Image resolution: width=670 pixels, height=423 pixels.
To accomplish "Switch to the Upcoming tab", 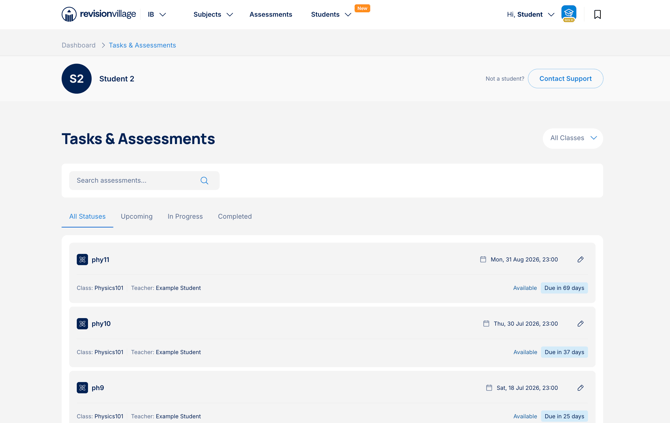I will tap(136, 217).
